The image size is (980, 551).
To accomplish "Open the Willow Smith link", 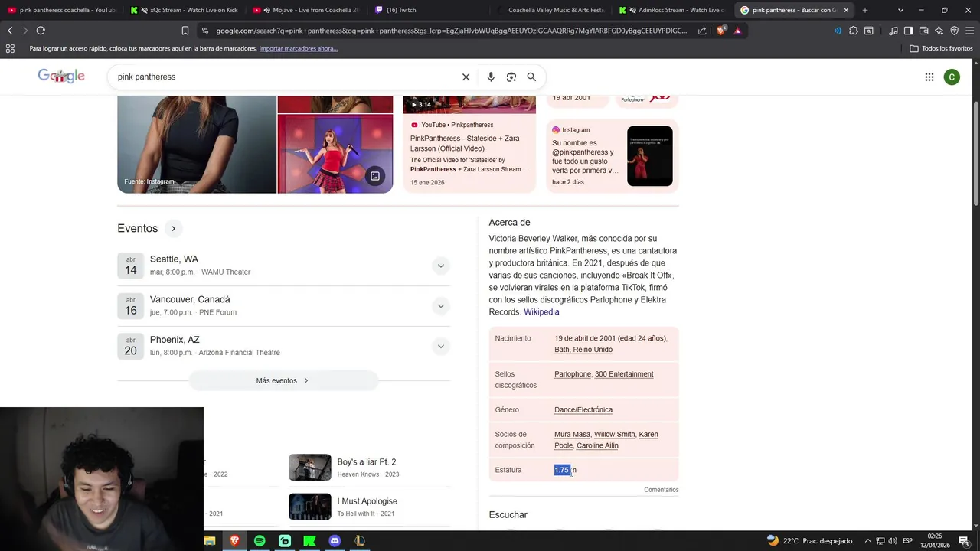I will click(x=614, y=435).
